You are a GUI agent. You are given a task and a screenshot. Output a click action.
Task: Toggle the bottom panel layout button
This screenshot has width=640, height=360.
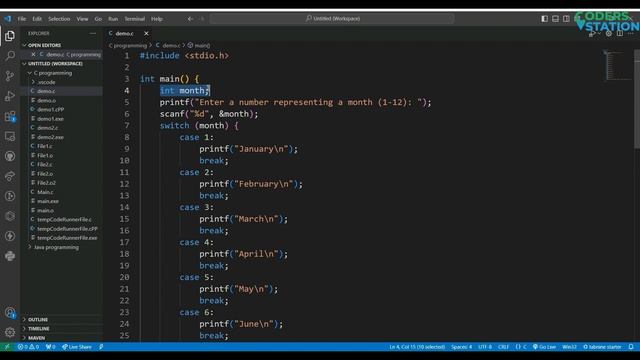click(x=556, y=19)
